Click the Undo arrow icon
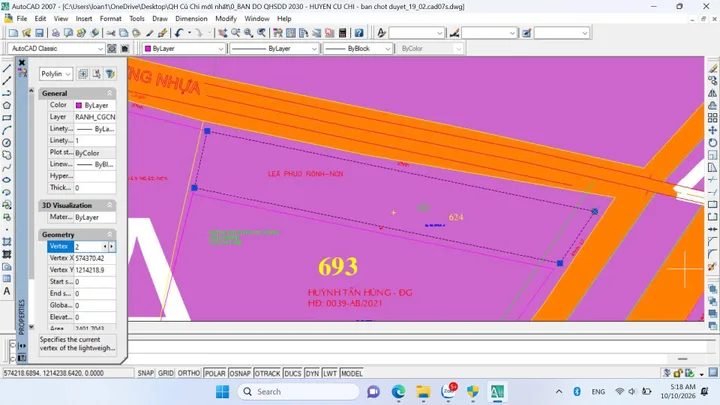This screenshot has height=405, width=720. coord(179,33)
